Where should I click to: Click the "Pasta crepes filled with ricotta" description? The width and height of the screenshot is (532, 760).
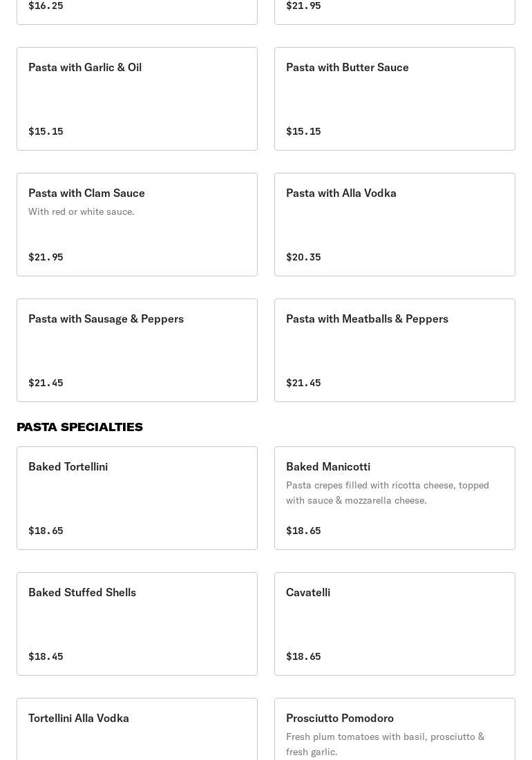387,493
